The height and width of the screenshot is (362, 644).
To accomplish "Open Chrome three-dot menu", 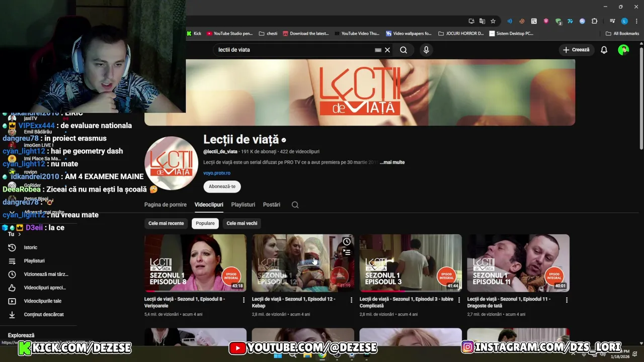I will coord(636,21).
